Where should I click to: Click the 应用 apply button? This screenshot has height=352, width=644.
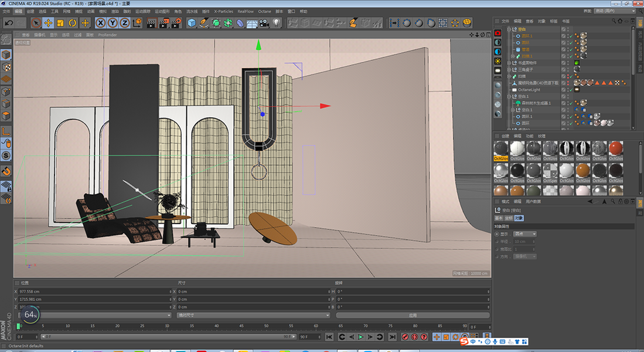(413, 316)
